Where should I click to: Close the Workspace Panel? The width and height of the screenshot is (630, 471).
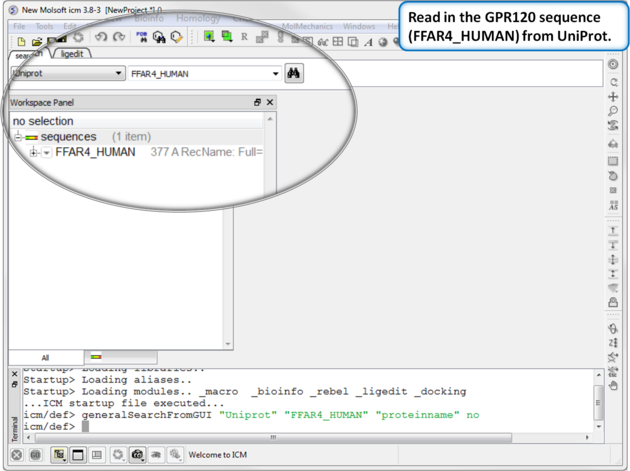click(270, 103)
